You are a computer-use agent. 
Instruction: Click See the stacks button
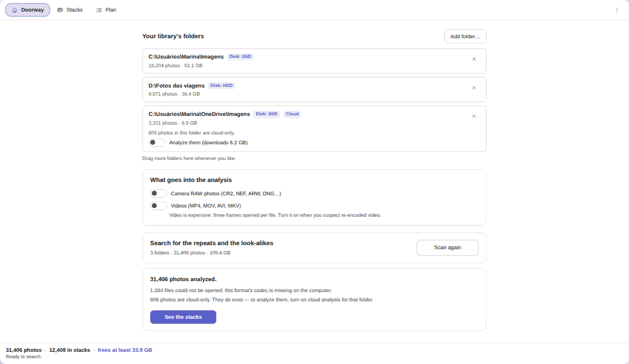[x=183, y=317]
